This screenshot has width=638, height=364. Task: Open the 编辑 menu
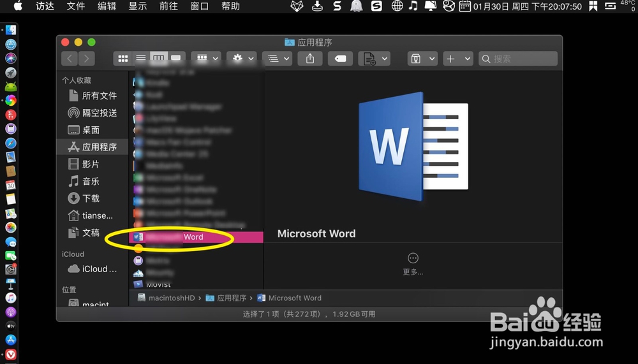[107, 6]
